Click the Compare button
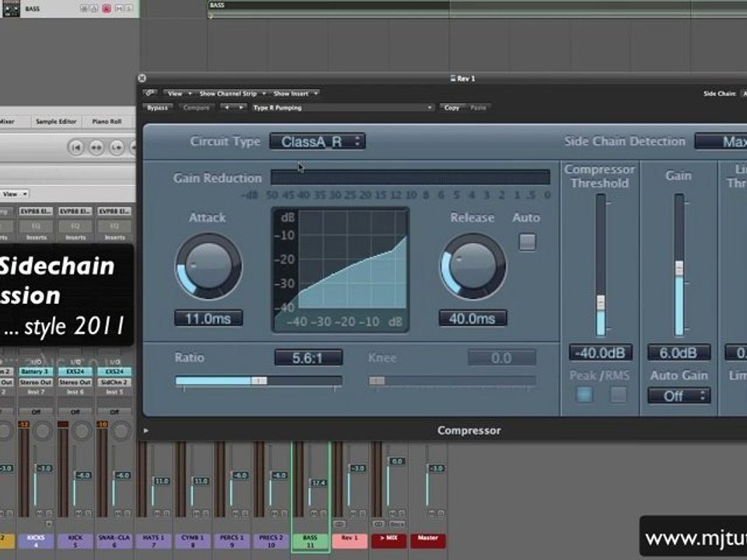 point(196,107)
